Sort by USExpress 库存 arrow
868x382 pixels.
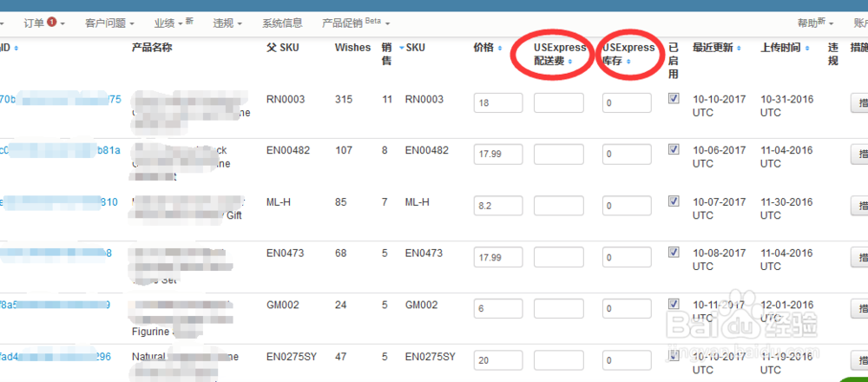(628, 62)
